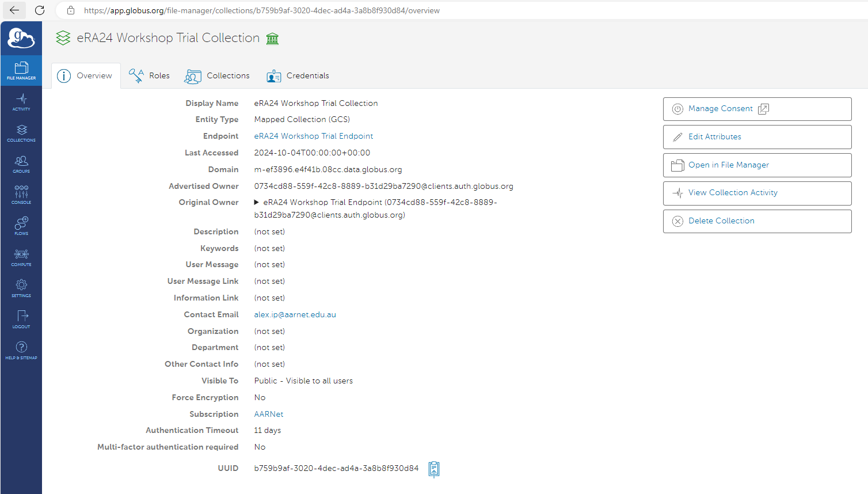Click the Other Contact Info '(not set)' value

tap(269, 364)
